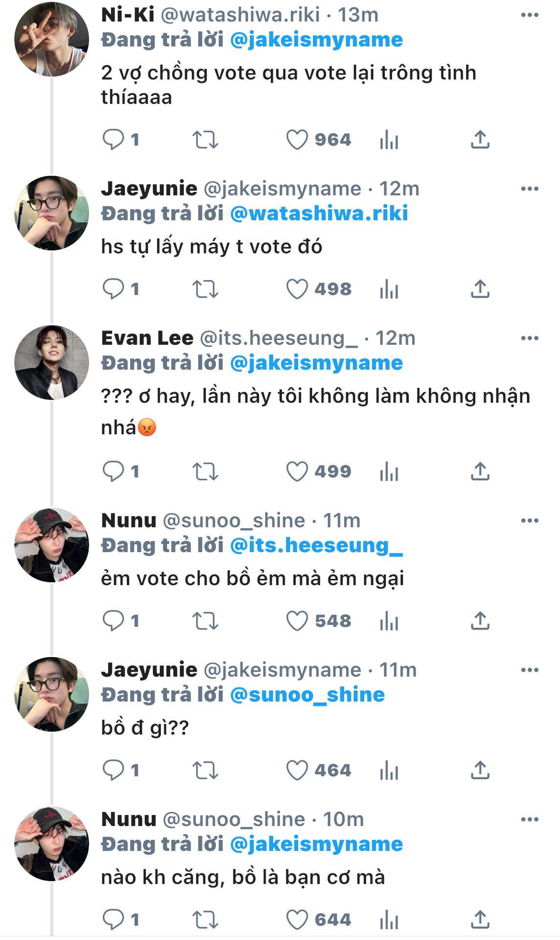Retweet Evan Lee's angry emoji reply
The height and width of the screenshot is (940, 560).
205,472
